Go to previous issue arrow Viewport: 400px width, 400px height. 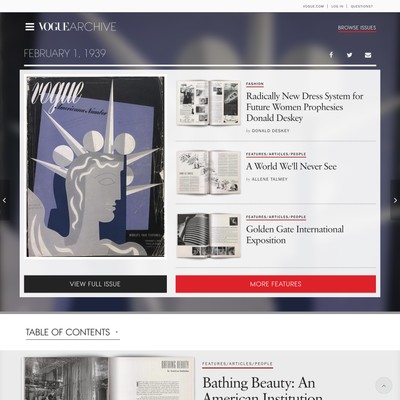[4, 200]
